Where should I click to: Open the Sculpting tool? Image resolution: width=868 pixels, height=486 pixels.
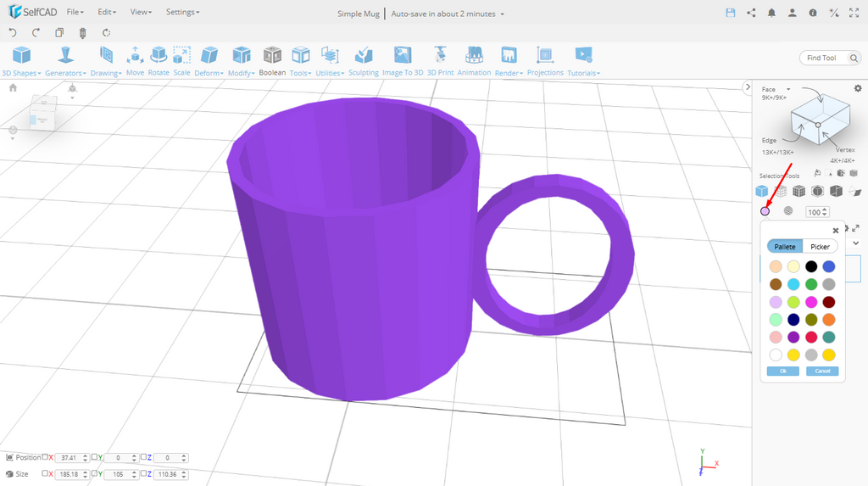tap(364, 62)
